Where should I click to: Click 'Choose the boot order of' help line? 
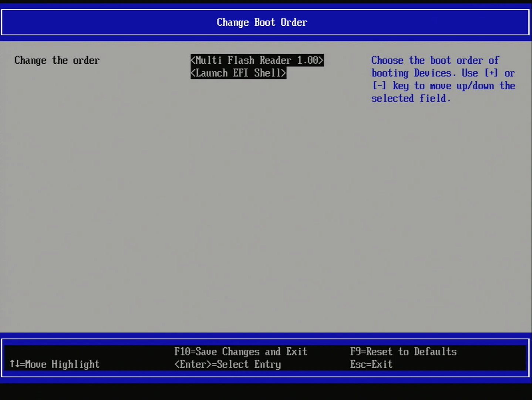point(435,60)
